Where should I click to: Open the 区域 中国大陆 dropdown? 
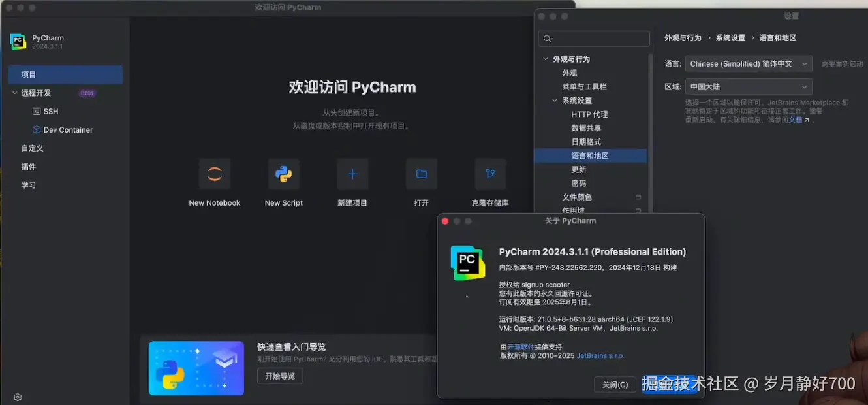click(748, 86)
